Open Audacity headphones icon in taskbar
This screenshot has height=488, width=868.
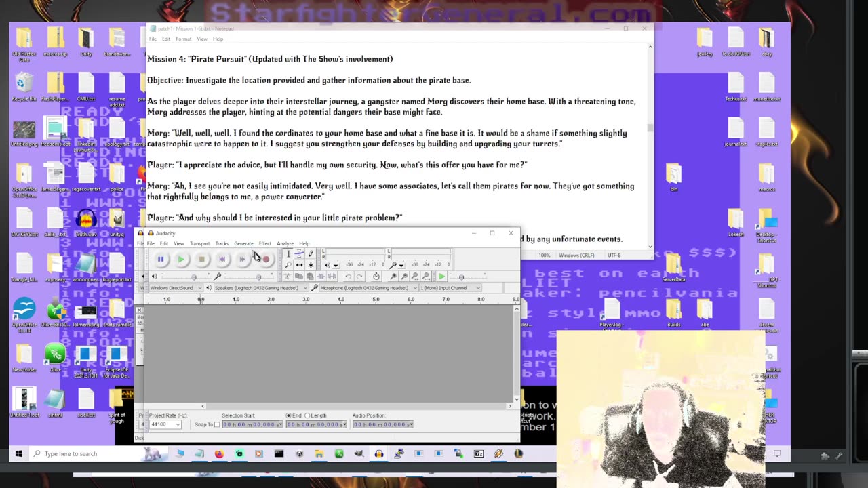[379, 453]
